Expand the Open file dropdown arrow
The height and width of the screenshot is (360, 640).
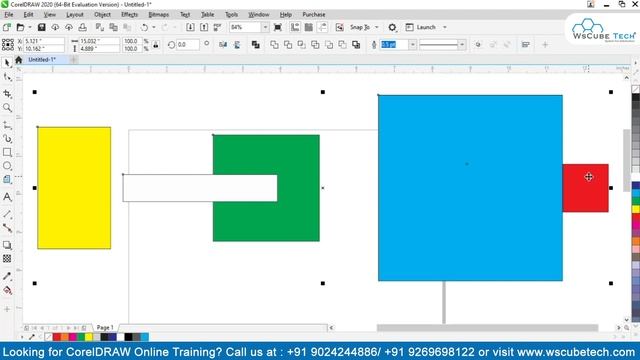point(30,27)
